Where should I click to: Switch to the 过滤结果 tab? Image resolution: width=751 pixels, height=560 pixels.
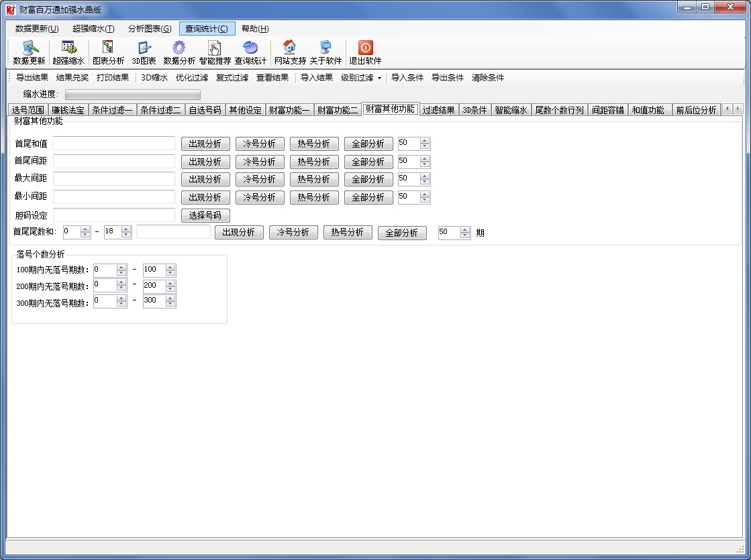tap(438, 110)
